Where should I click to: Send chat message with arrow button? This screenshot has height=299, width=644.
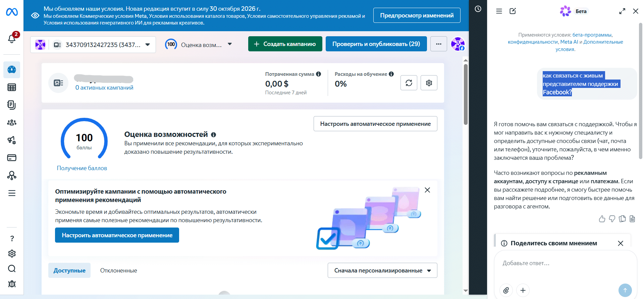[625, 290]
